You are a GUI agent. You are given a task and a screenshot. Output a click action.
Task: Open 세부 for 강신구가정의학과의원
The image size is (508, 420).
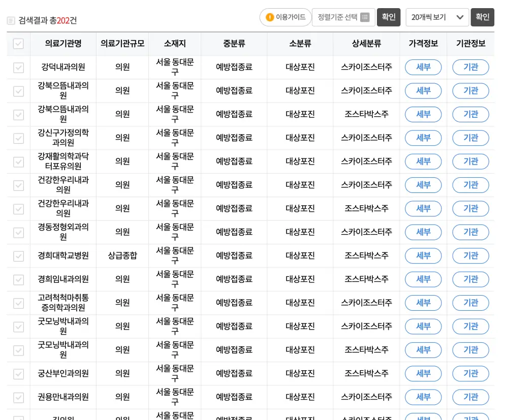pyautogui.click(x=423, y=138)
